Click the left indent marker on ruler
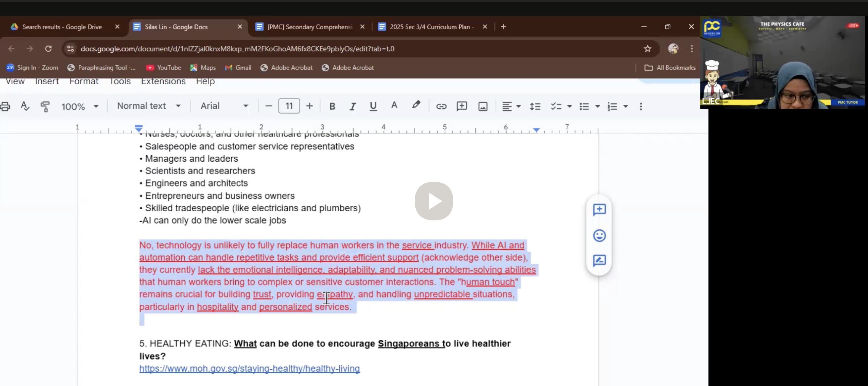Viewport: 868px width, 386px height. [139, 128]
